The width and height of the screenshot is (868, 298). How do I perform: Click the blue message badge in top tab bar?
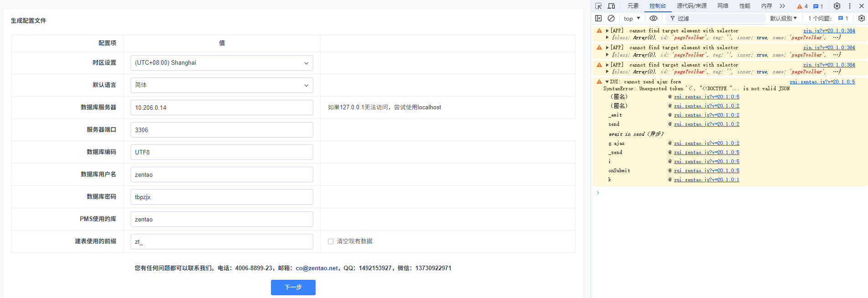tap(818, 6)
